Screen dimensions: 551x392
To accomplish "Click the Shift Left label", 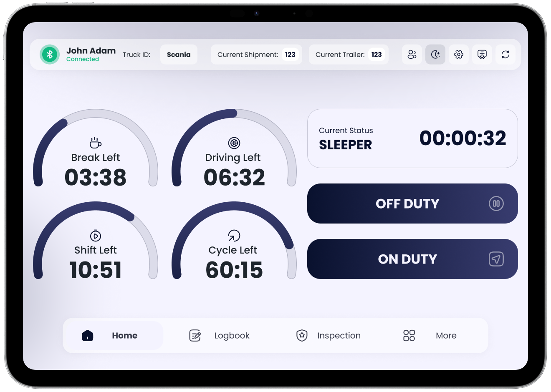I will 96,250.
